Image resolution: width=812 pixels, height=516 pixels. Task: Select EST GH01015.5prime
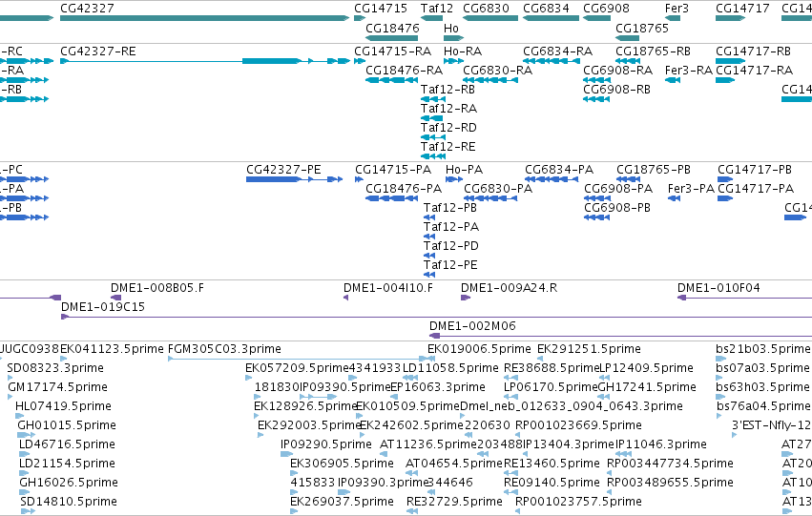67,426
